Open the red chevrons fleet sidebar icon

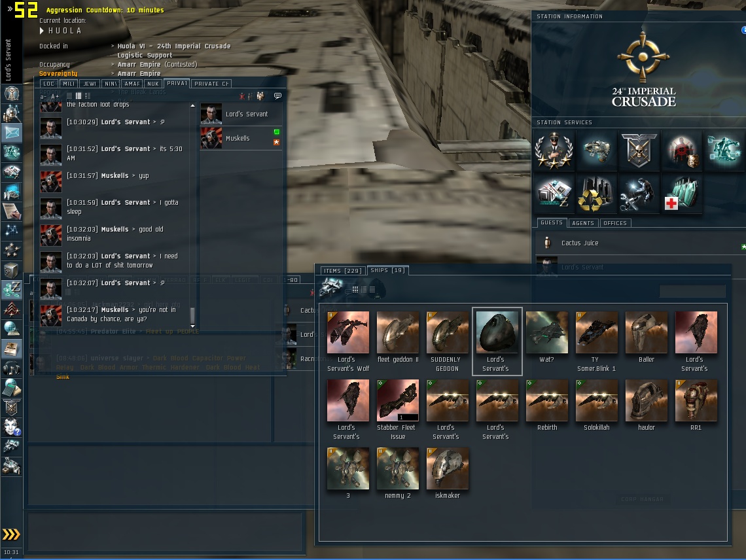tap(11, 309)
